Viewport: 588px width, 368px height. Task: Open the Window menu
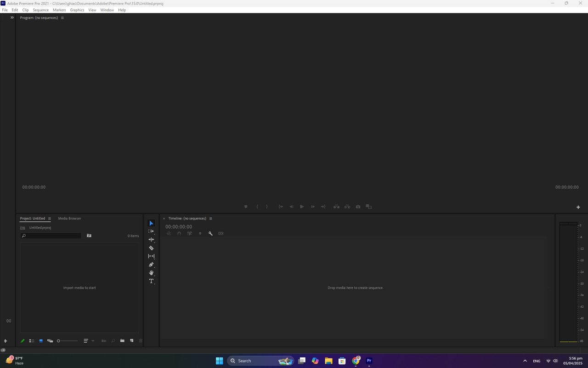tap(107, 10)
